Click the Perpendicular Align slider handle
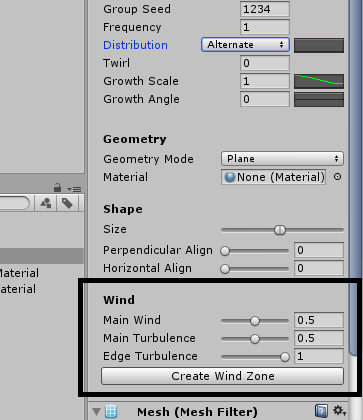Screen dimensions: 363x420 [225, 251]
